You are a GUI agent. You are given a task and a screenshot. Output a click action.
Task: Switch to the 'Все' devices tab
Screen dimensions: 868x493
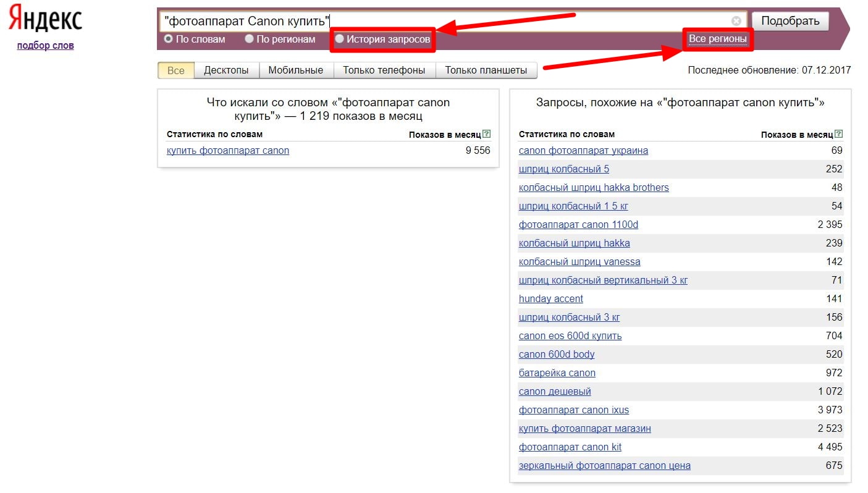coord(176,70)
